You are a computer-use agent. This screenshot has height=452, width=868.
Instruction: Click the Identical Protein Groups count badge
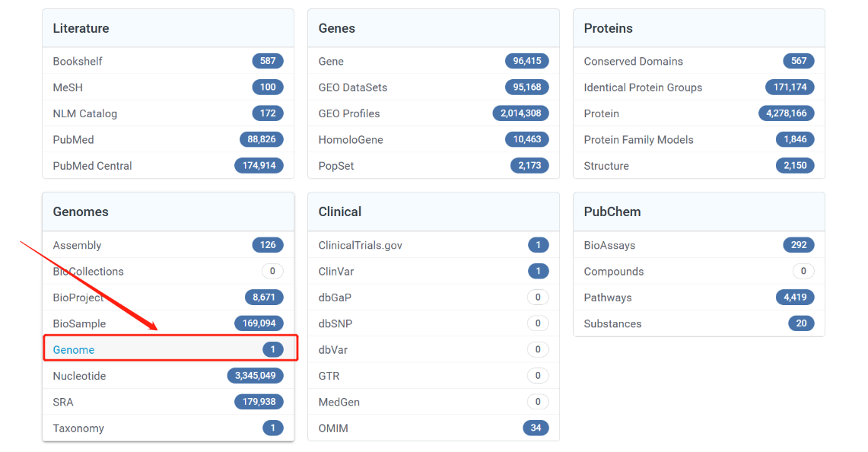tap(790, 88)
